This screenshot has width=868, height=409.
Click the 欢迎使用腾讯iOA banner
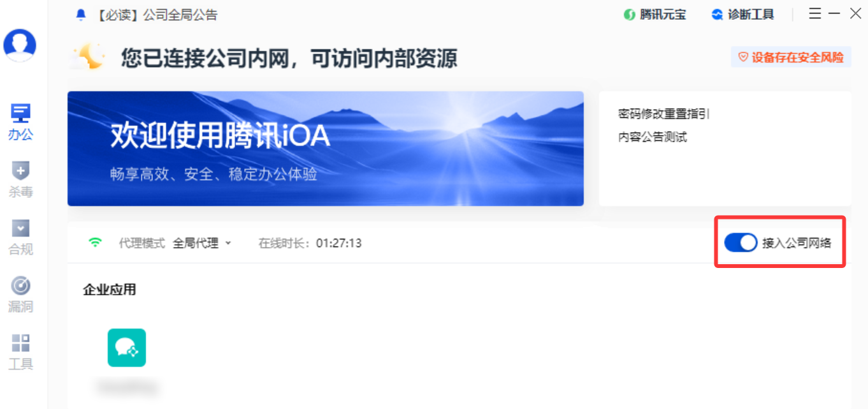pyautogui.click(x=326, y=149)
